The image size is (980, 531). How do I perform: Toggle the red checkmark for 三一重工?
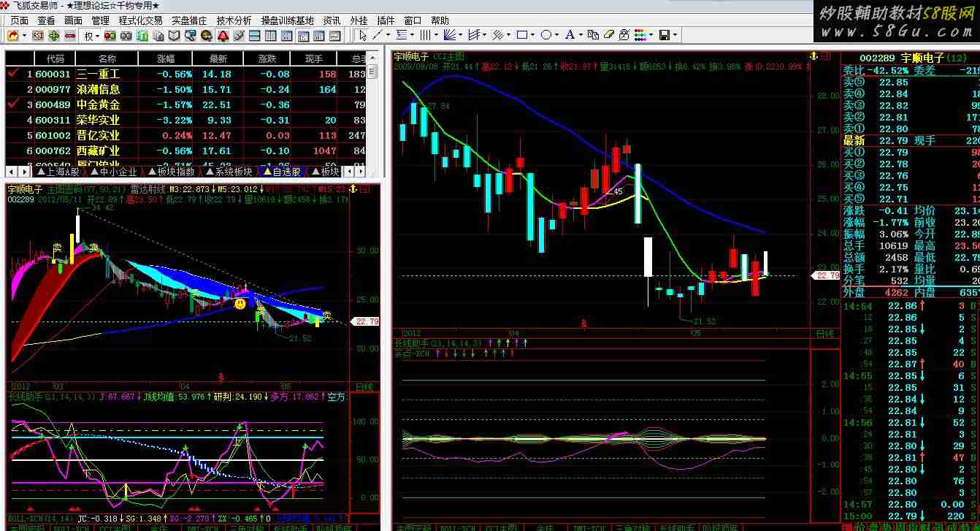click(x=12, y=74)
